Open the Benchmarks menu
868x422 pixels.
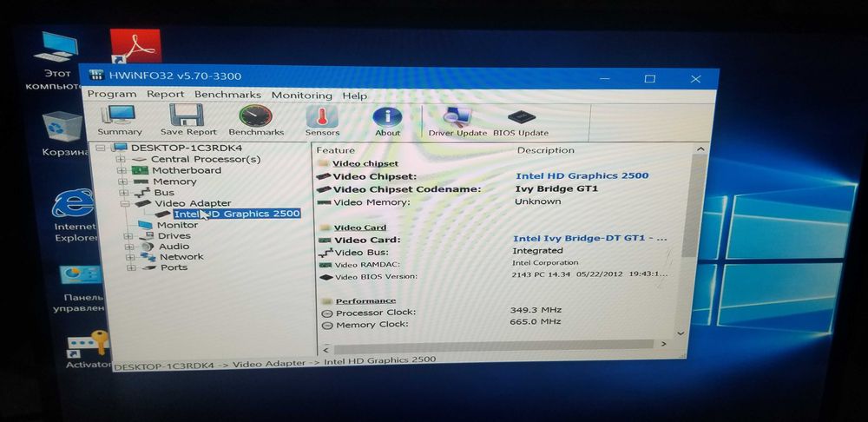point(227,96)
